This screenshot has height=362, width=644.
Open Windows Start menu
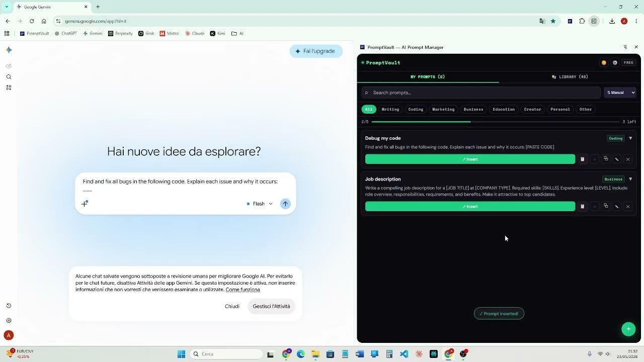(182, 354)
